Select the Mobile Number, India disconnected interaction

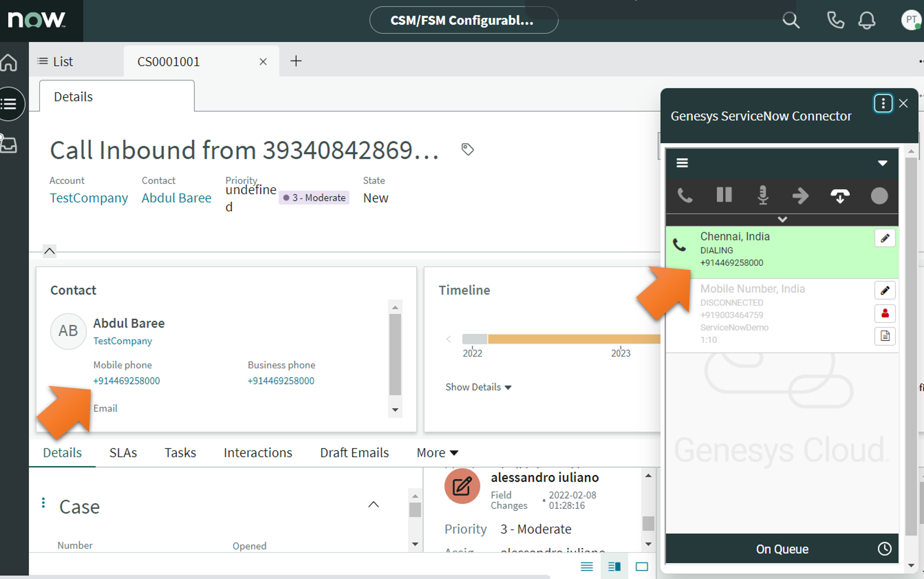click(x=782, y=316)
